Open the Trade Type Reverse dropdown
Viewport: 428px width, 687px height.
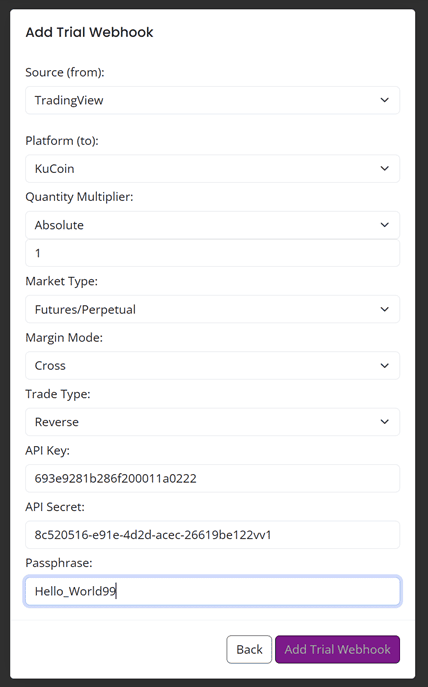pos(212,422)
